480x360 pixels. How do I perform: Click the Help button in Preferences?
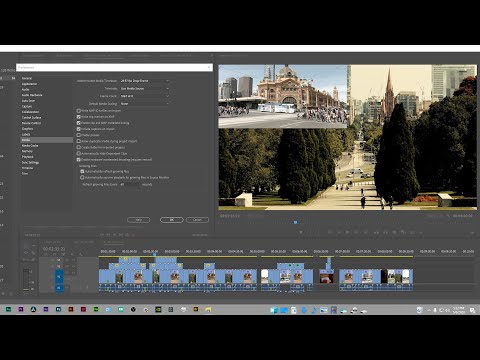pos(139,220)
